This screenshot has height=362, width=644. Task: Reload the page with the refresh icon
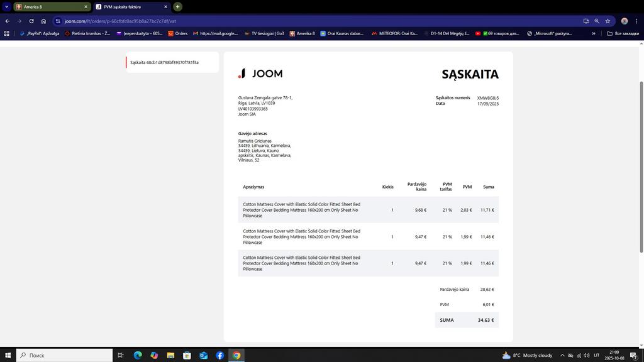click(31, 21)
